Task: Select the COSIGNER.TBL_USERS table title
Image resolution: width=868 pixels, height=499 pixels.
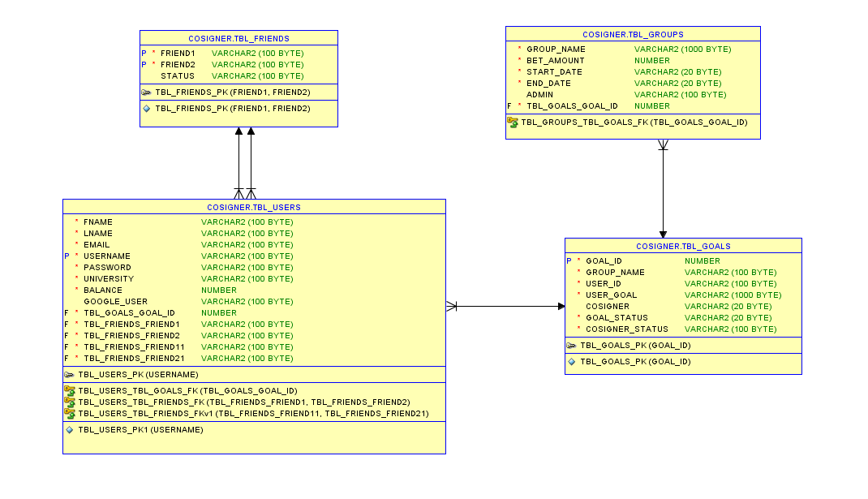Action: coord(254,208)
